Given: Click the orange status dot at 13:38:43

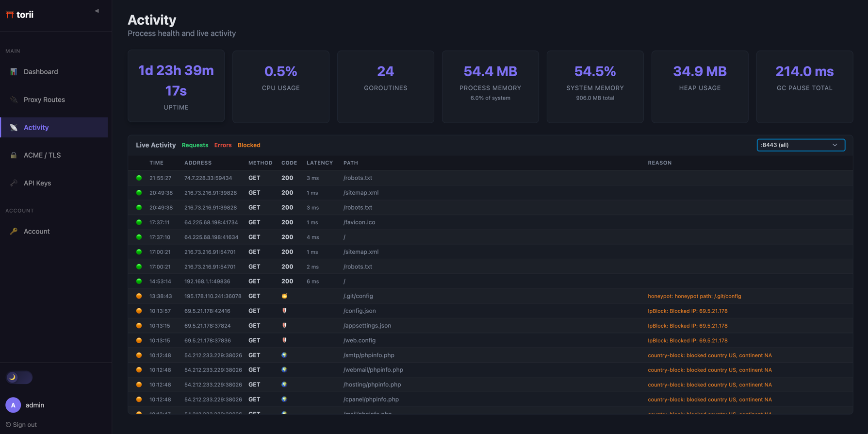Looking at the screenshot, I should click(139, 296).
